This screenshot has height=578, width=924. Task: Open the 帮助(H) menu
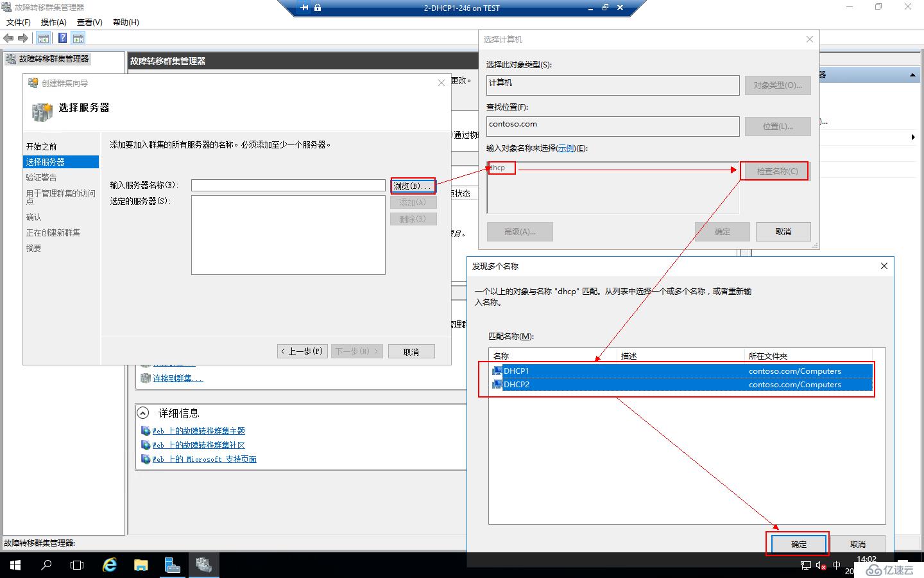(126, 22)
